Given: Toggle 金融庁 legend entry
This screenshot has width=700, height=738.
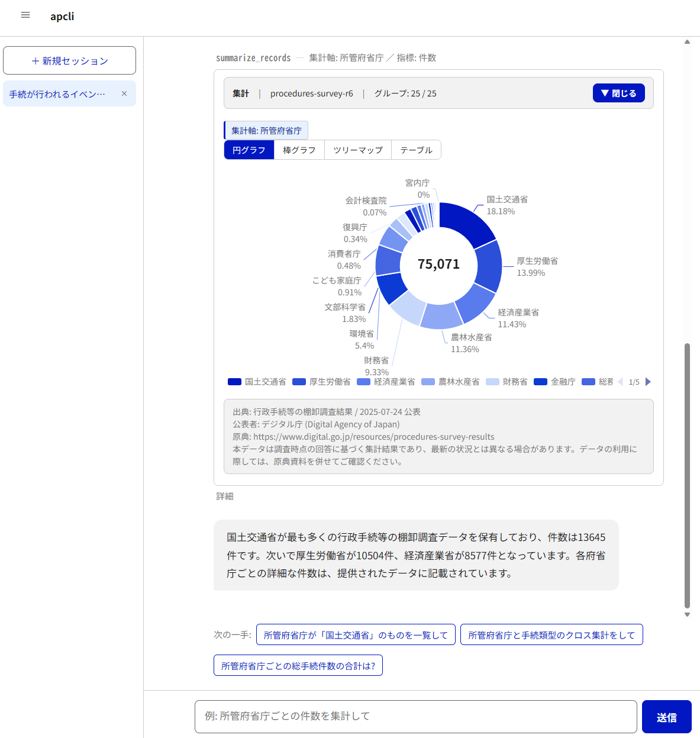Looking at the screenshot, I should tap(554, 382).
